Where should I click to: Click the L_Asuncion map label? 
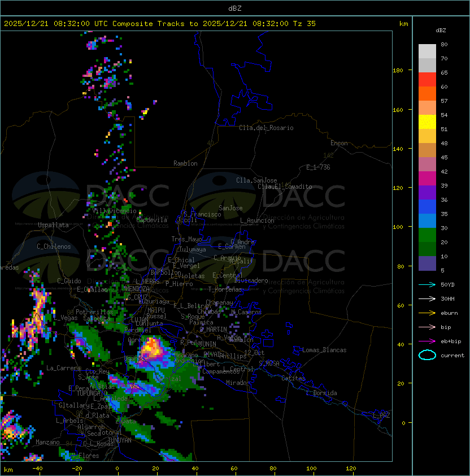[257, 220]
